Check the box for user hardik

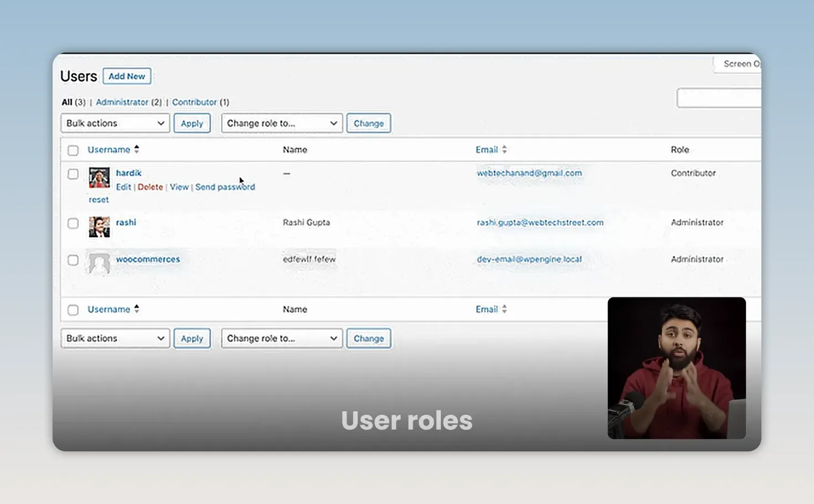(73, 174)
